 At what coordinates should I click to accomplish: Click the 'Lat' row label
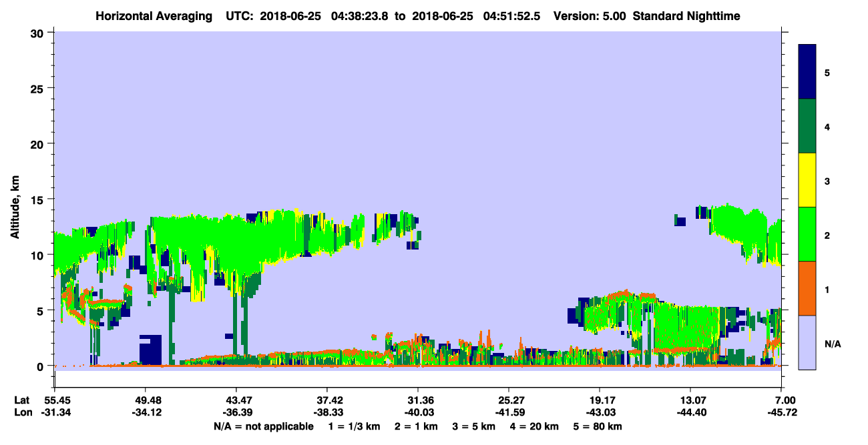(23, 400)
